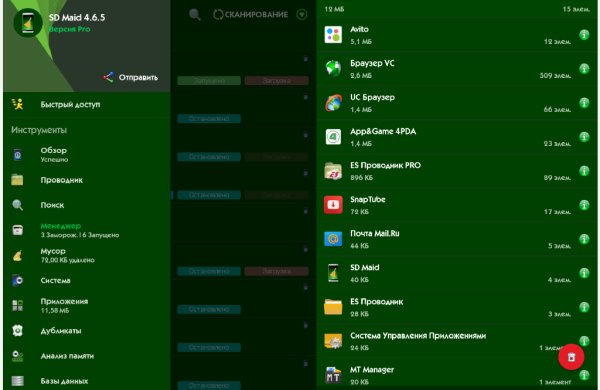The width and height of the screenshot is (600, 390).
Task: Open Менеджер tool
Action: (x=86, y=230)
